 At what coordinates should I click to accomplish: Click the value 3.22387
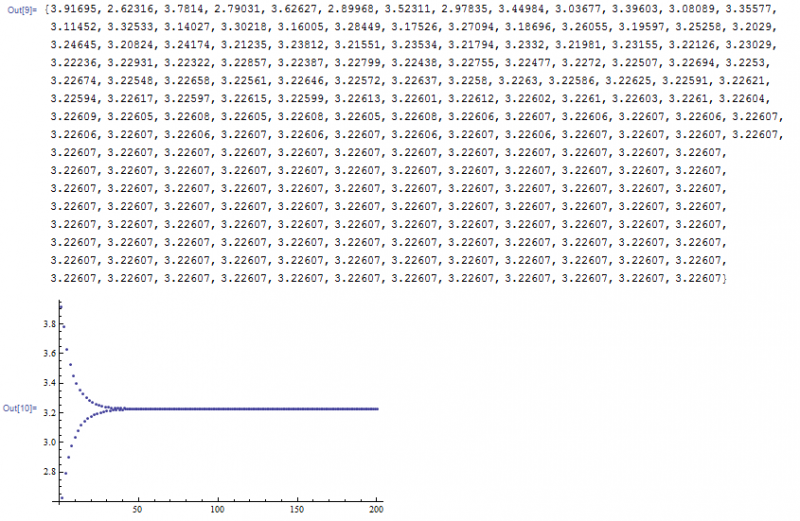(301, 63)
